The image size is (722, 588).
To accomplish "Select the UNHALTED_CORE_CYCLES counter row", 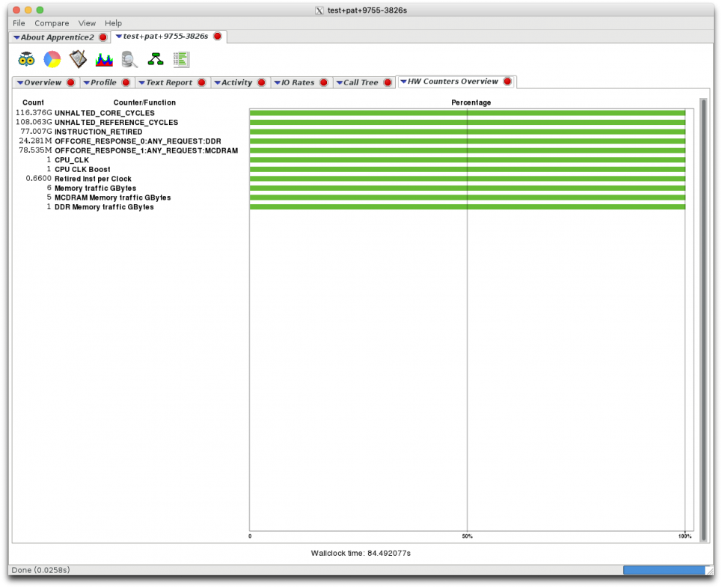I will tap(105, 113).
